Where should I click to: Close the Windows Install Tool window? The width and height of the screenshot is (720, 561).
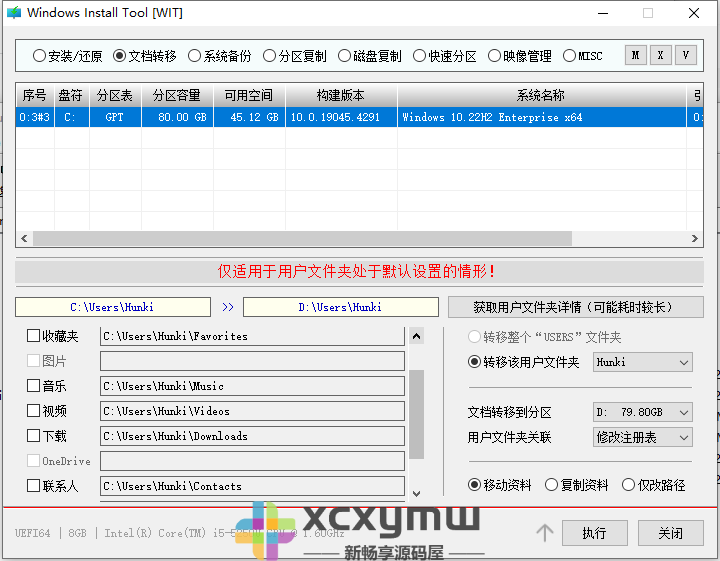click(694, 13)
